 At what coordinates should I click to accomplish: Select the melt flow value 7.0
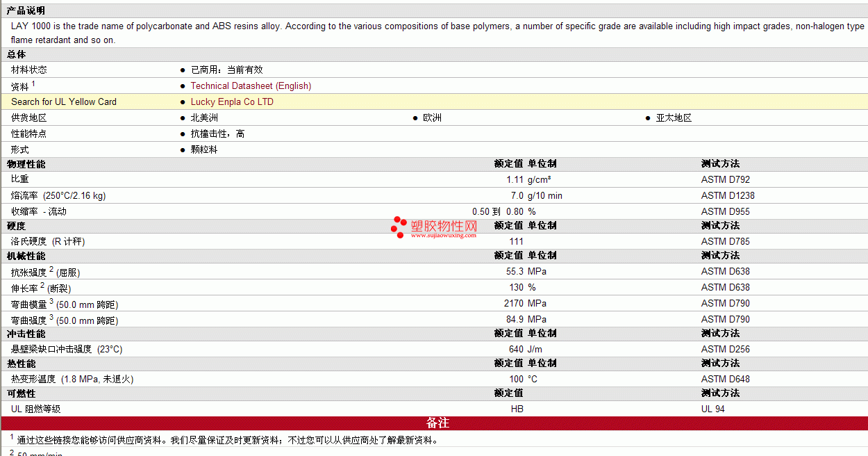coord(517,196)
